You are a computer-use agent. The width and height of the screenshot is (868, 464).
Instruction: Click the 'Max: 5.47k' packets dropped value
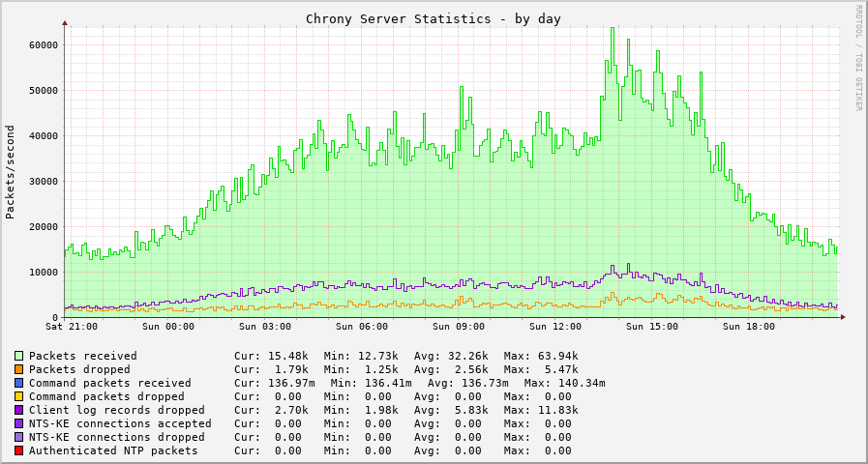coord(541,369)
